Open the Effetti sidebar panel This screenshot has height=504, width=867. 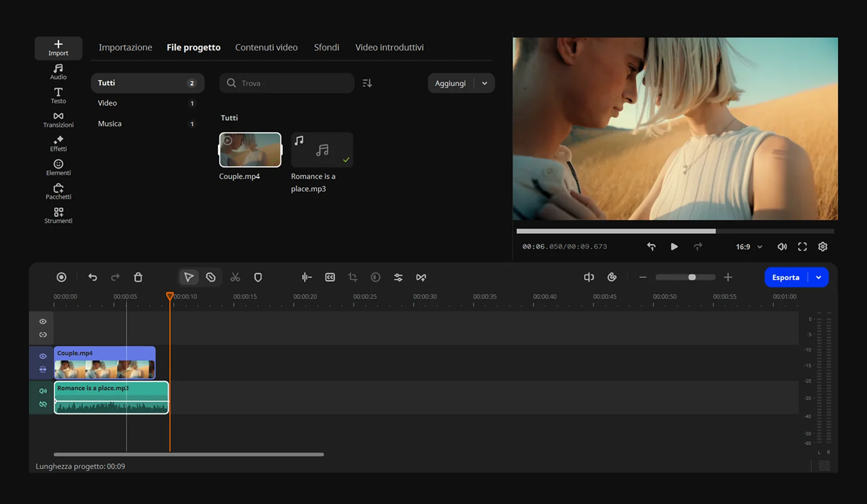click(x=58, y=144)
